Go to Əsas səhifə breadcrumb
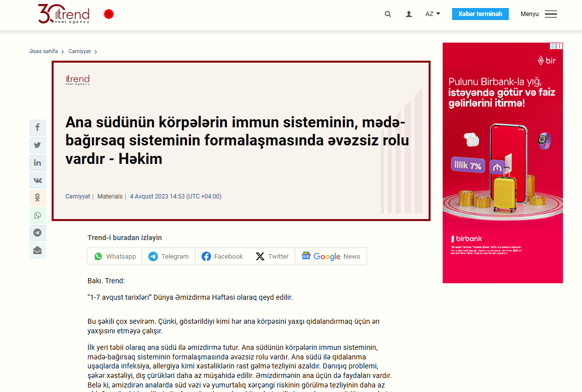 (44, 52)
